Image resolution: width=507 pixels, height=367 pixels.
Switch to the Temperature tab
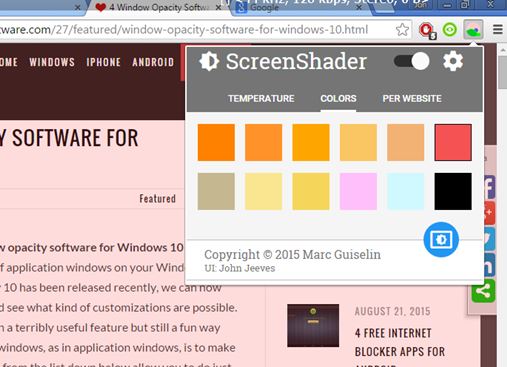pos(261,99)
